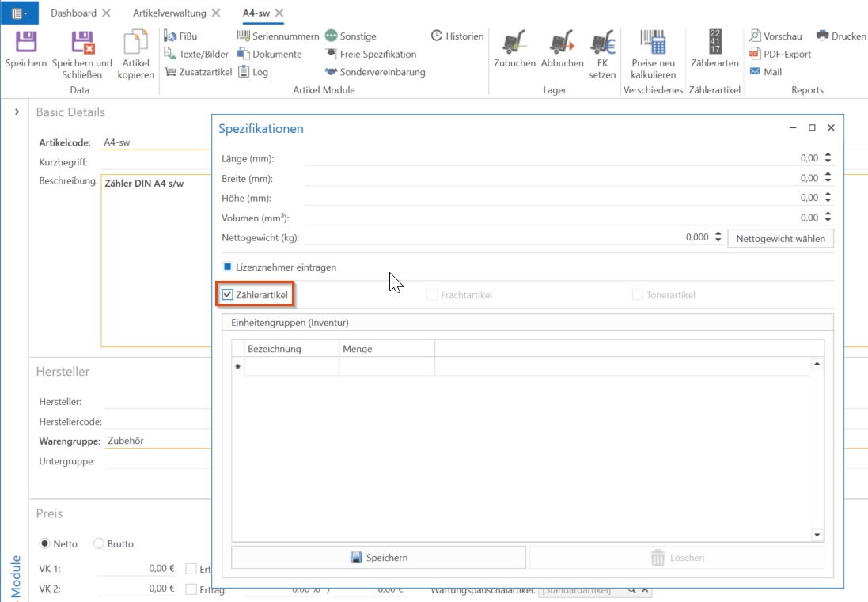Open Vorschau report
Screen dimensions: 868x602
click(x=775, y=36)
